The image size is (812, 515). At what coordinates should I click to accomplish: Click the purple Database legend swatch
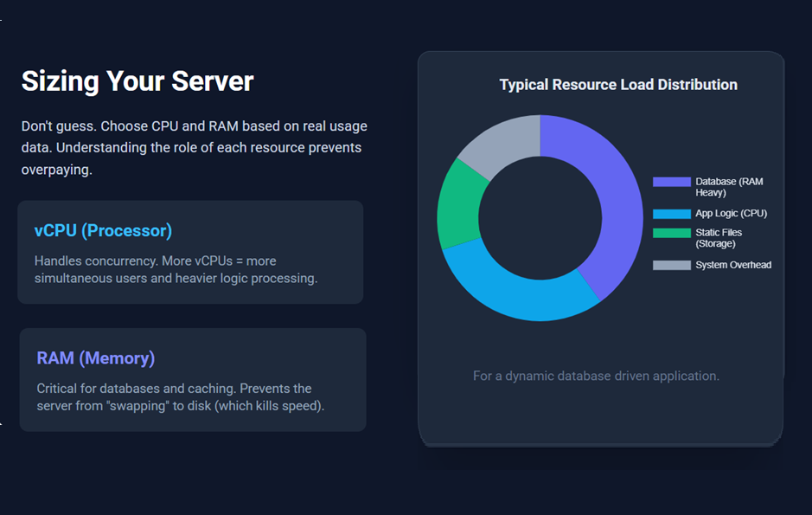671,182
